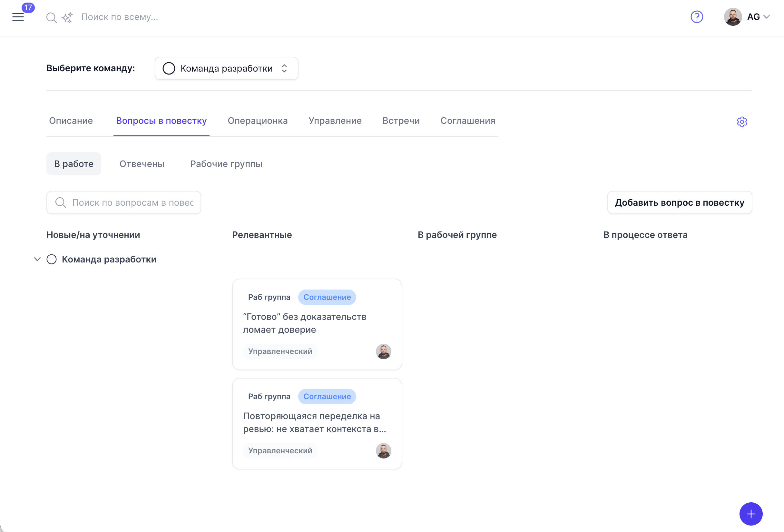Click the Соглашение badge on the top card
The height and width of the screenshot is (532, 784).
(x=327, y=297)
